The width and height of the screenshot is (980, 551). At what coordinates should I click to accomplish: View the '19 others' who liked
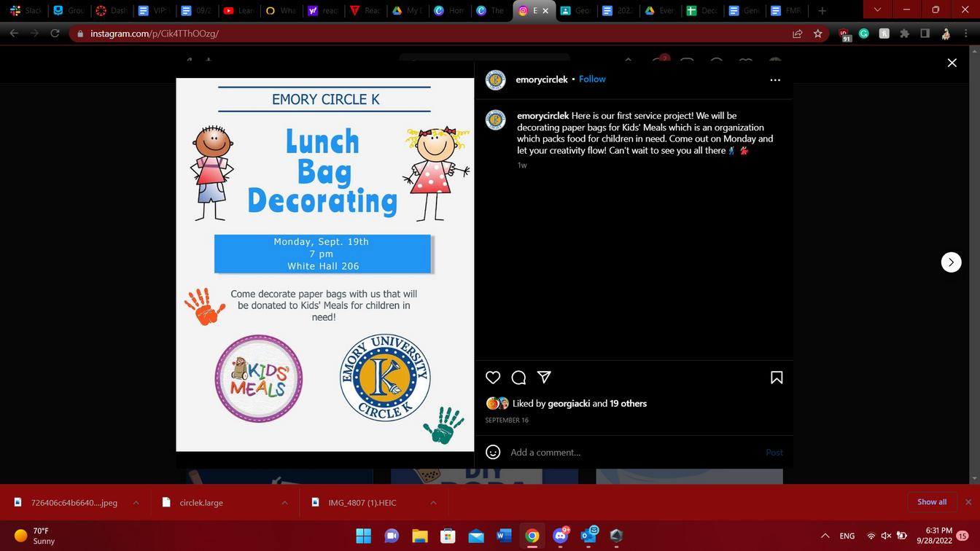click(629, 403)
